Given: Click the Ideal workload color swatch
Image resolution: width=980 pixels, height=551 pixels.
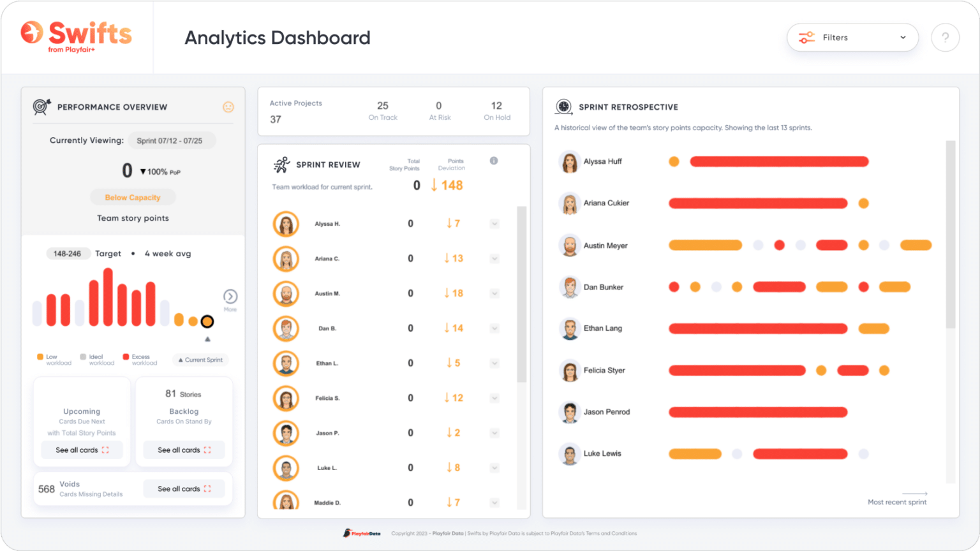Looking at the screenshot, I should (82, 357).
